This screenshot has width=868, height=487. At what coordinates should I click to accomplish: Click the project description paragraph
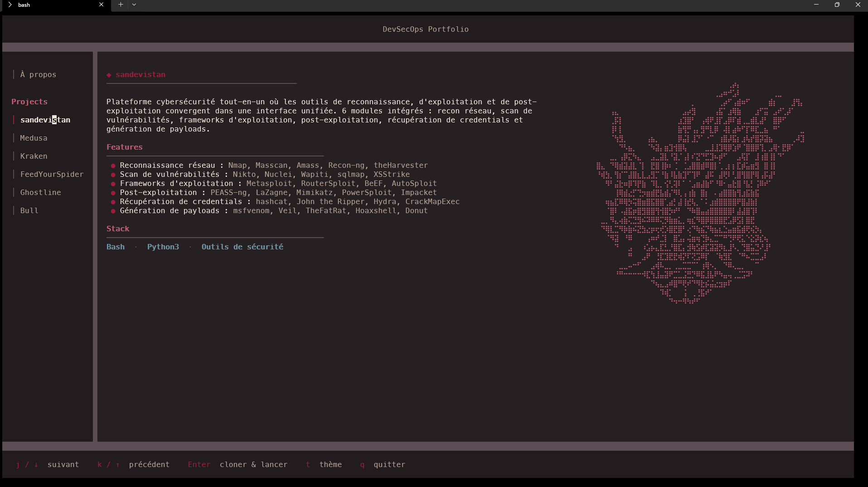click(321, 115)
